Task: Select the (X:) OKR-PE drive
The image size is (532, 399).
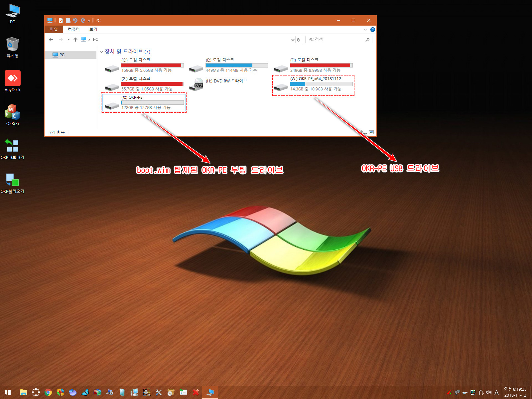Action: coord(144,102)
